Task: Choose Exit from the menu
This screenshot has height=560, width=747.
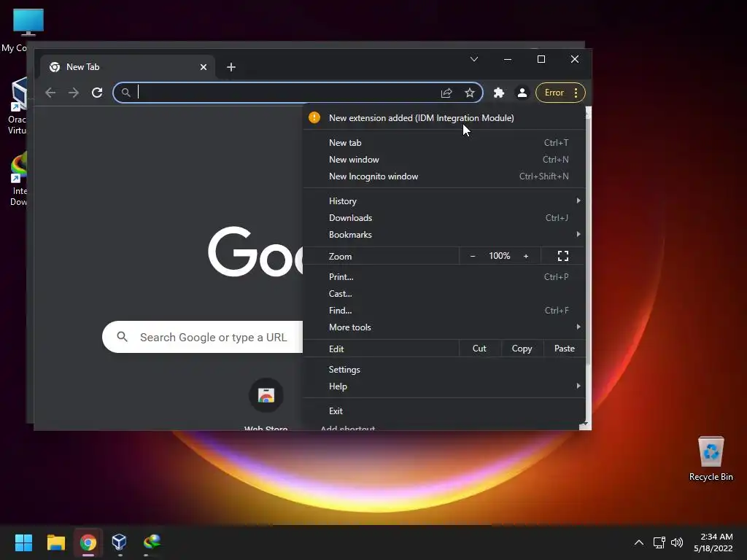Action: [x=444, y=411]
